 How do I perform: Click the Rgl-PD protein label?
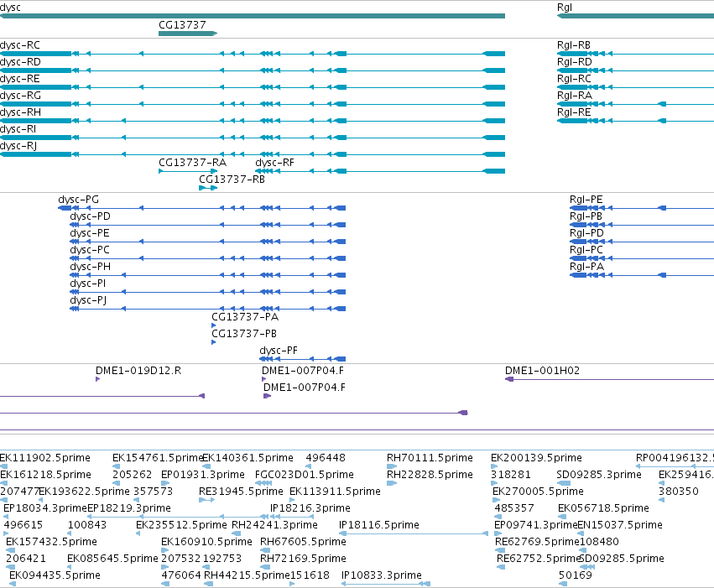click(x=586, y=233)
